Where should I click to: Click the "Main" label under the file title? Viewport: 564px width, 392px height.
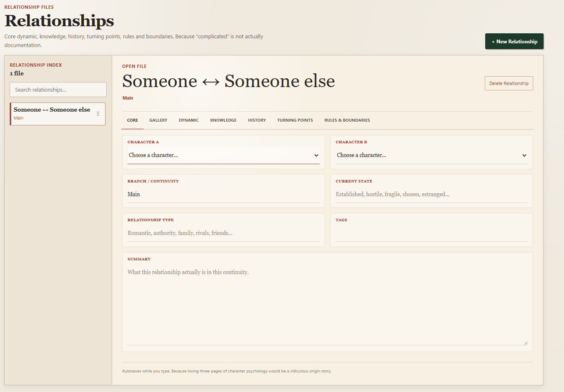pyautogui.click(x=128, y=98)
